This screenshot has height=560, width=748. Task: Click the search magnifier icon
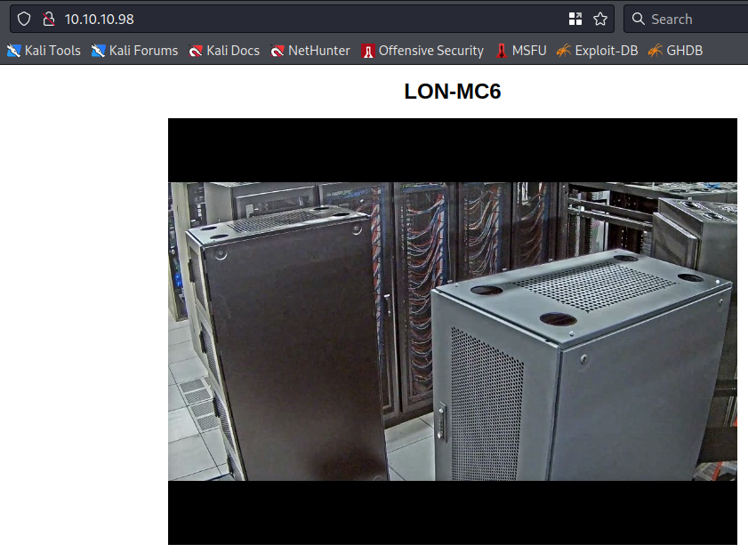point(639,19)
